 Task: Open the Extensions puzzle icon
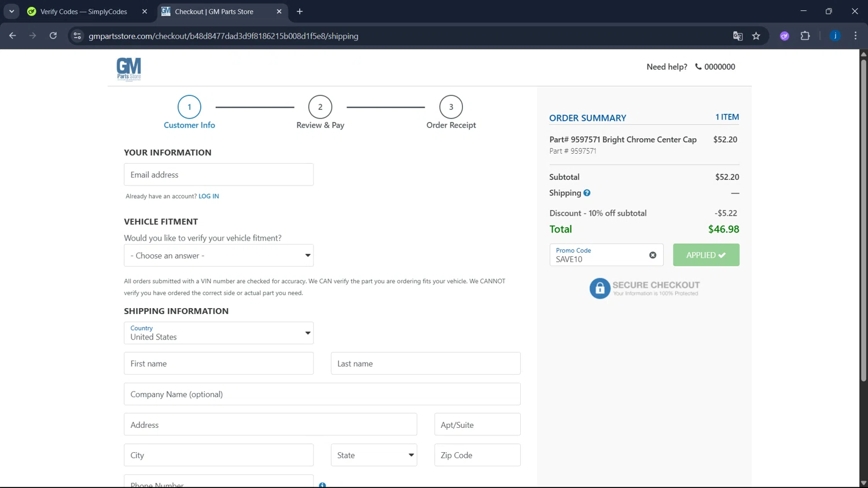[x=805, y=36]
